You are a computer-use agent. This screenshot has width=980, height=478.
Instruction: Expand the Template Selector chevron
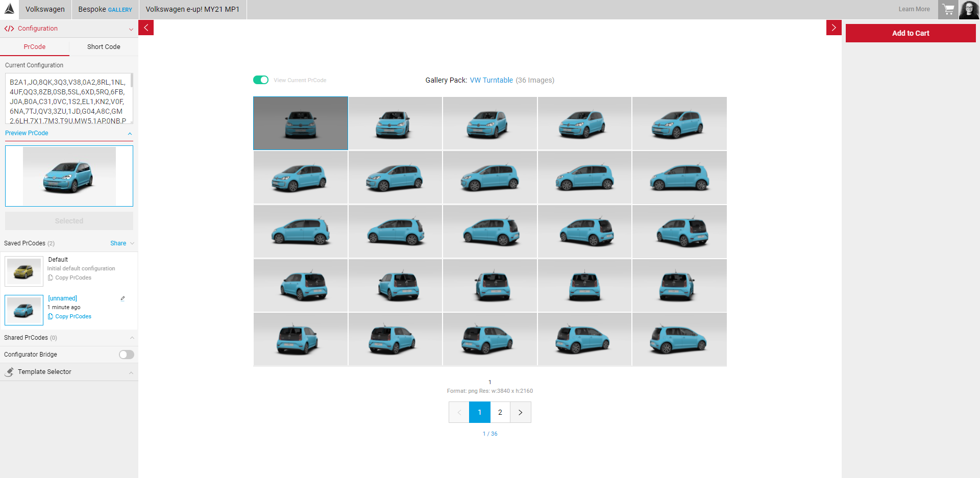(131, 372)
